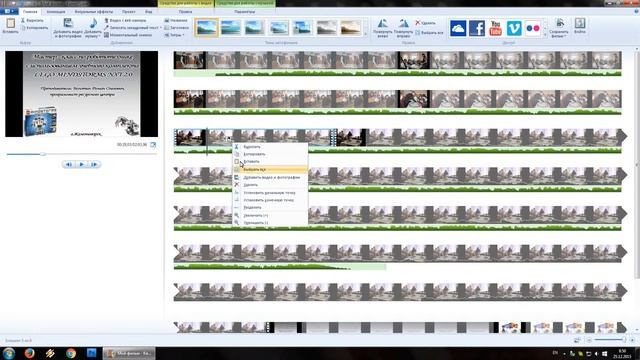640x360 pixels.
Task: Share to YouTube icon
Action: pos(496,28)
